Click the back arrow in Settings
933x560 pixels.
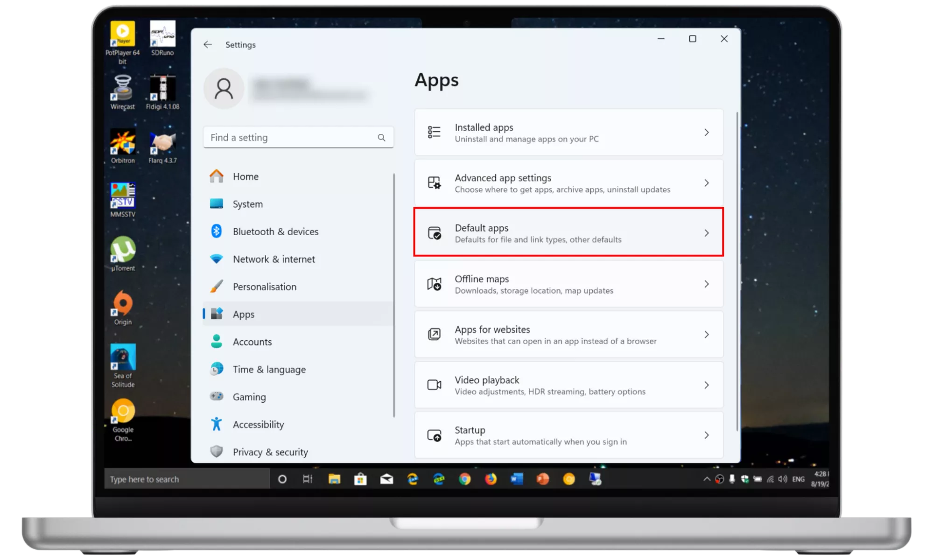208,44
